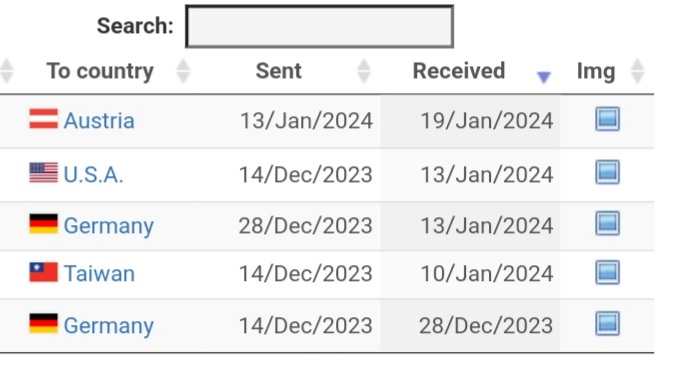Open image icon for Taiwan row
Screen dimensions: 684x368
coord(607,272)
